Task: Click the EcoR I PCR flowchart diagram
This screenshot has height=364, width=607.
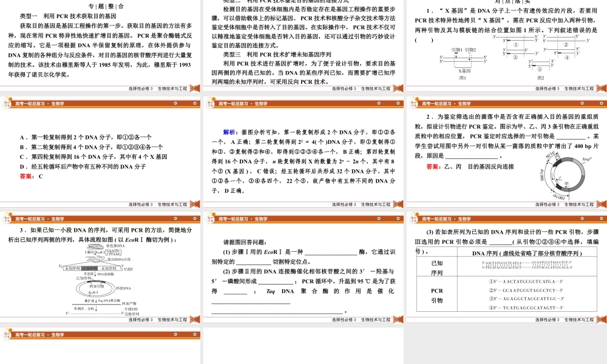Action: (98, 280)
